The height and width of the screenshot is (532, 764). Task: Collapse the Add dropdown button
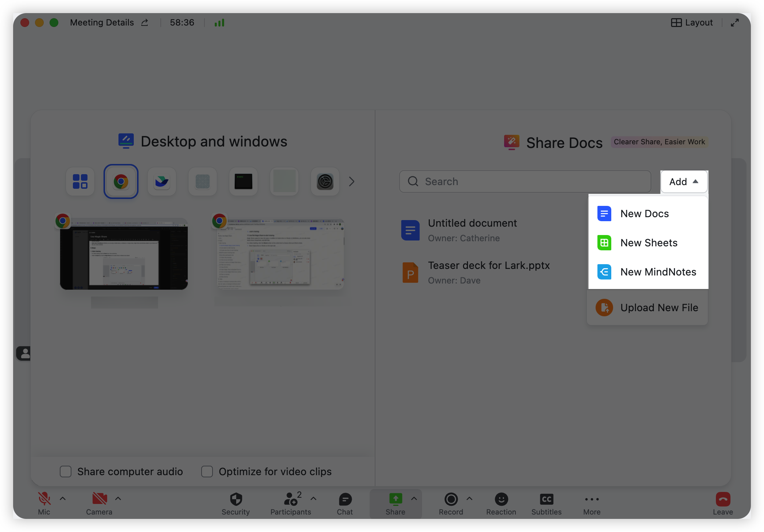pyautogui.click(x=684, y=181)
